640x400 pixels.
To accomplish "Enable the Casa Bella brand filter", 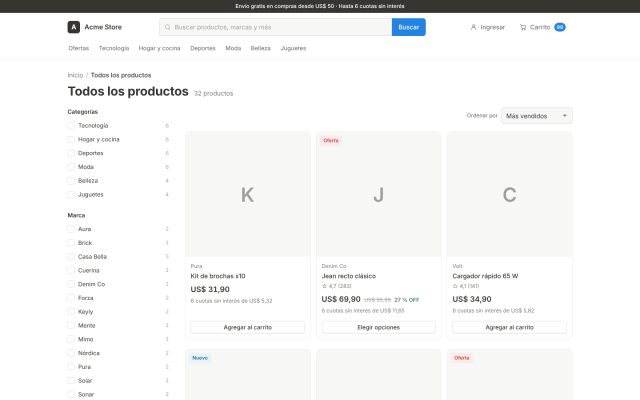I will (71, 257).
